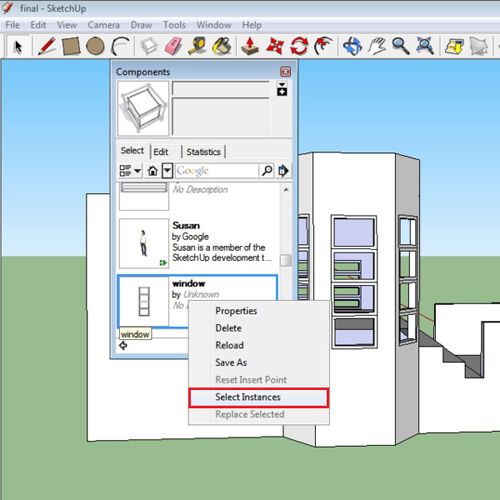Click the In Model home icon
This screenshot has width=500, height=500.
click(x=153, y=171)
